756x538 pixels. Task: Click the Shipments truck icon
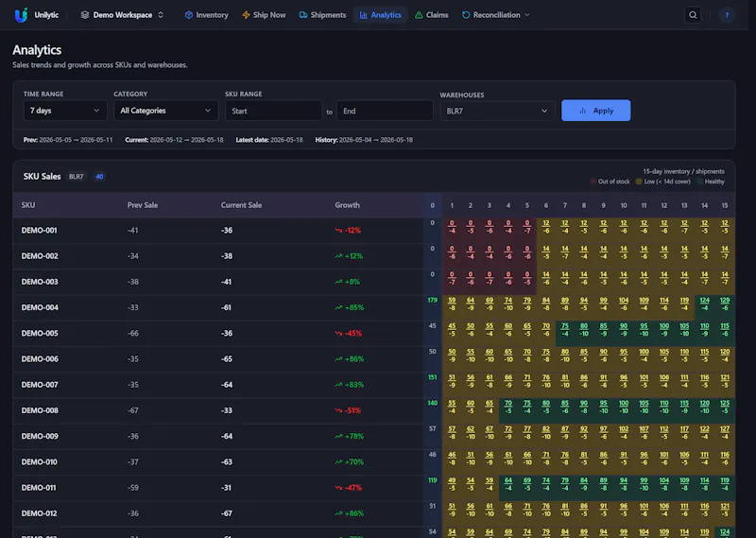(x=303, y=15)
